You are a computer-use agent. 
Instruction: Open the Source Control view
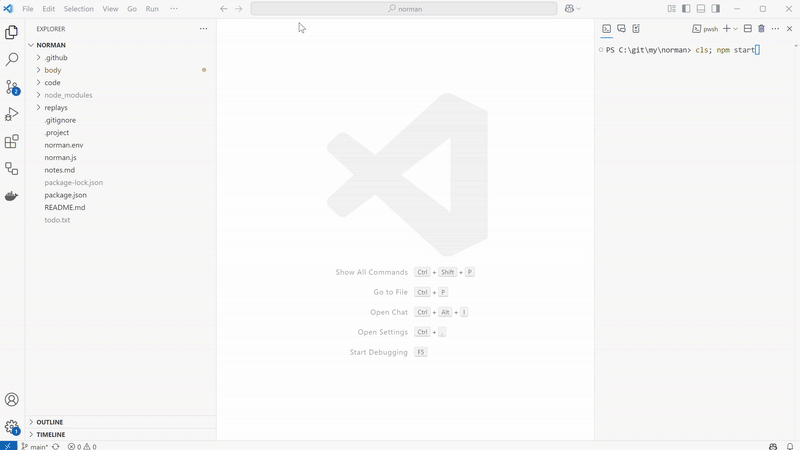tap(11, 87)
